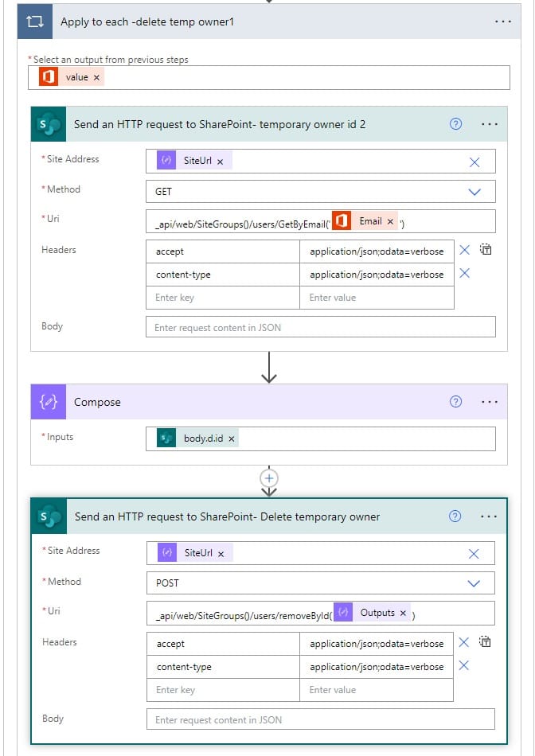The height and width of the screenshot is (756, 535).
Task: Remove body.d.id token from Compose inputs
Action: tap(232, 438)
